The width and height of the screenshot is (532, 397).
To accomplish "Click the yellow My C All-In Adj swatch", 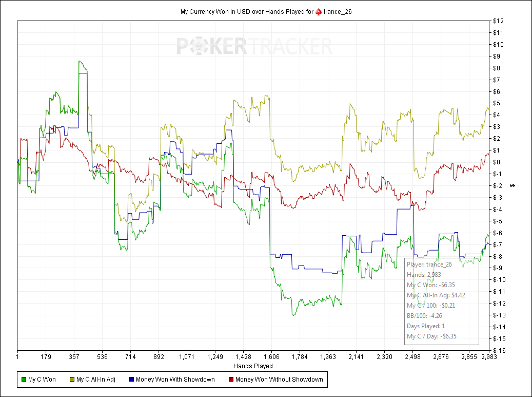I will pyautogui.click(x=72, y=380).
